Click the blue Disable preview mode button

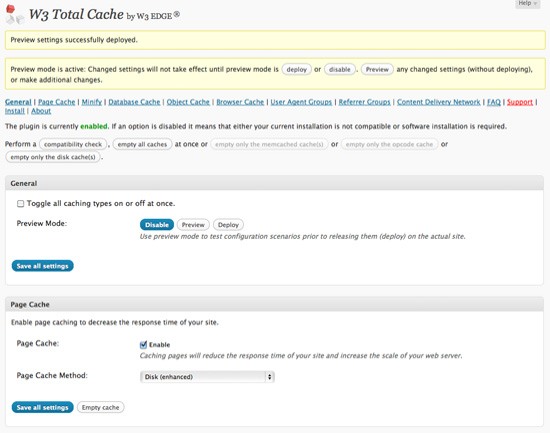tap(157, 225)
